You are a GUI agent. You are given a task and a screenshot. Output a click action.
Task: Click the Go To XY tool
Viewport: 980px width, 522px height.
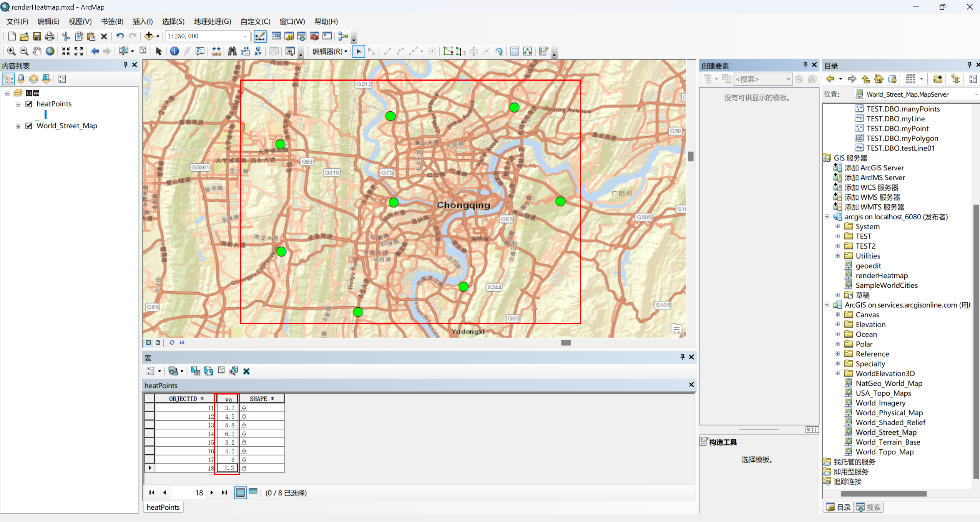coord(258,51)
